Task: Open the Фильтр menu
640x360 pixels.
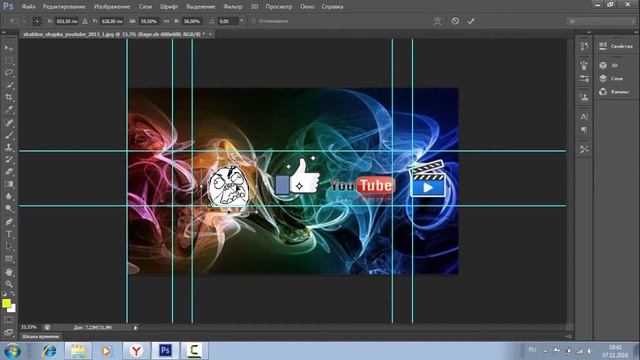Action: click(233, 7)
